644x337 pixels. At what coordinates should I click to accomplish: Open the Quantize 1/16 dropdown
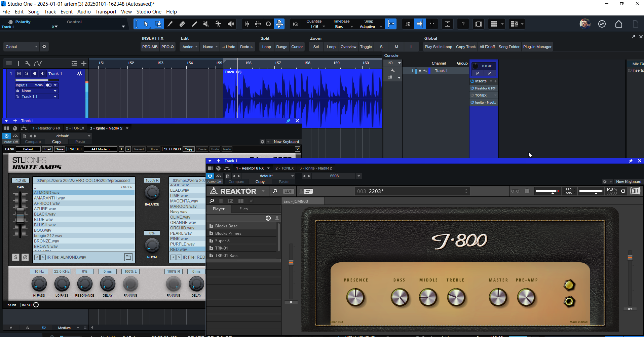click(x=316, y=27)
